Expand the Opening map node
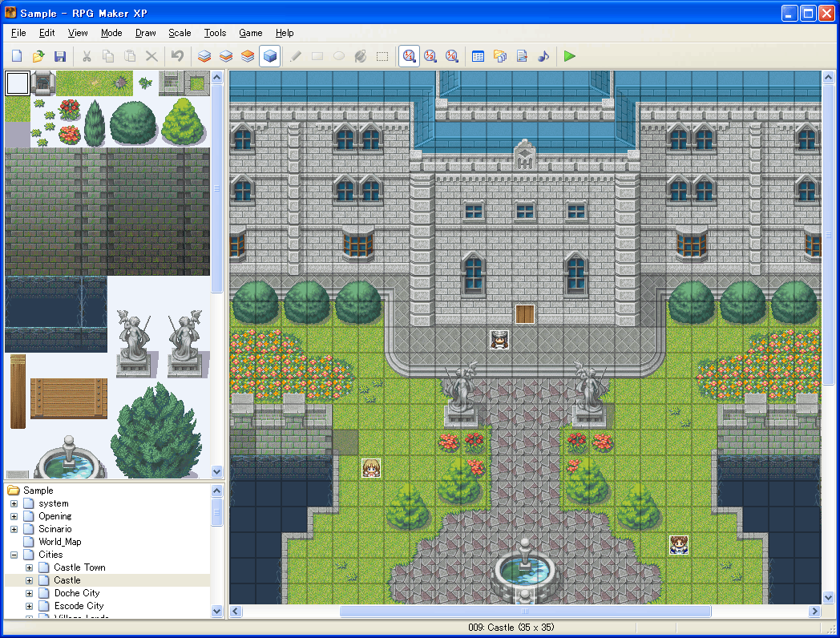The height and width of the screenshot is (638, 840). (14, 516)
